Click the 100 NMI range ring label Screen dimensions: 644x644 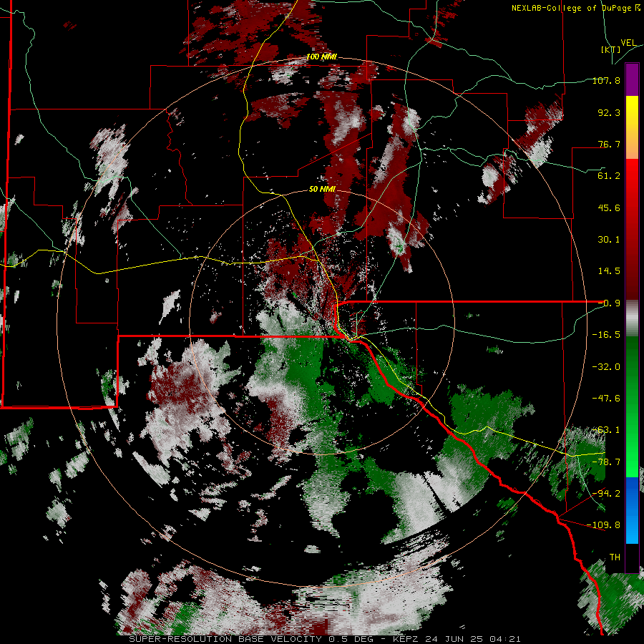(321, 57)
